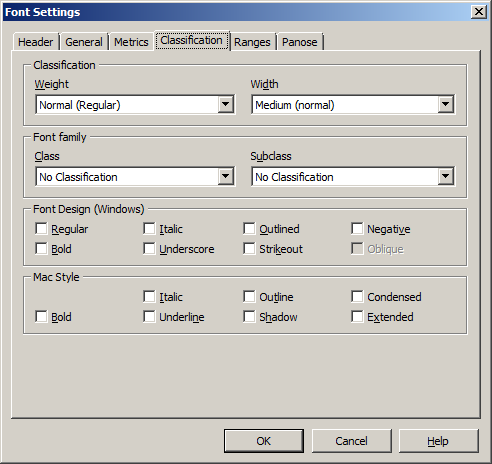Enable the Underscore checkbox
Viewport: 492px width, 464px height.
149,249
